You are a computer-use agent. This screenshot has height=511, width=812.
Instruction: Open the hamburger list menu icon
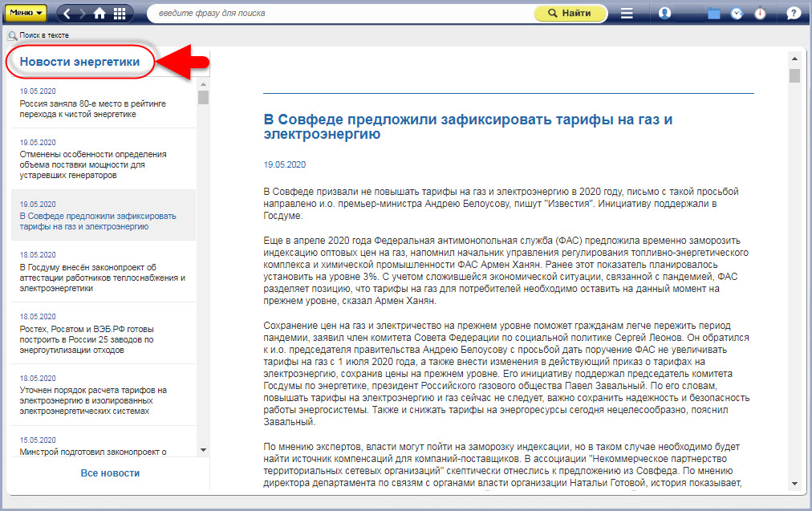(x=627, y=14)
